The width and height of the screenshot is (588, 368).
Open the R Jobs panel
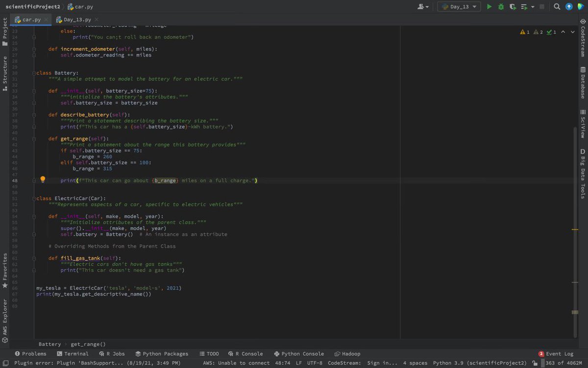(x=111, y=354)
